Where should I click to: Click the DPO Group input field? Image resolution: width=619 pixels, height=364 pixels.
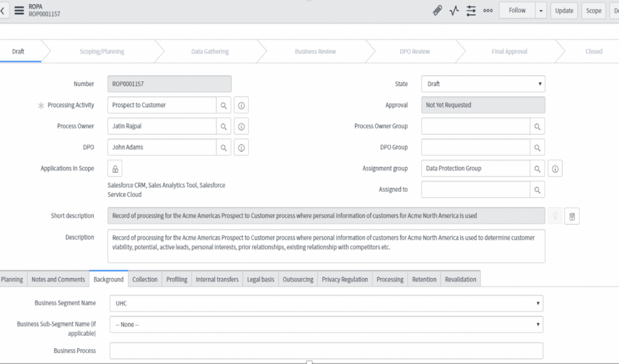476,147
